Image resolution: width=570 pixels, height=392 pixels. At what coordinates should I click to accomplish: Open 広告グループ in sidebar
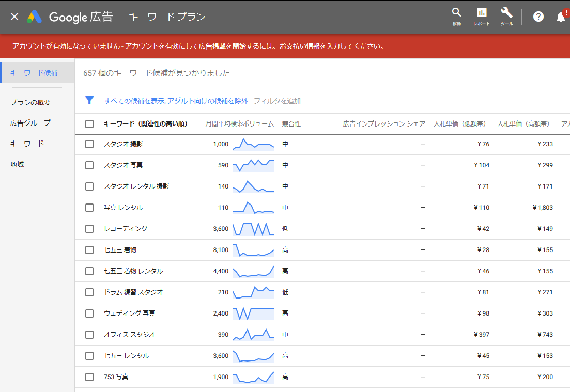point(30,123)
